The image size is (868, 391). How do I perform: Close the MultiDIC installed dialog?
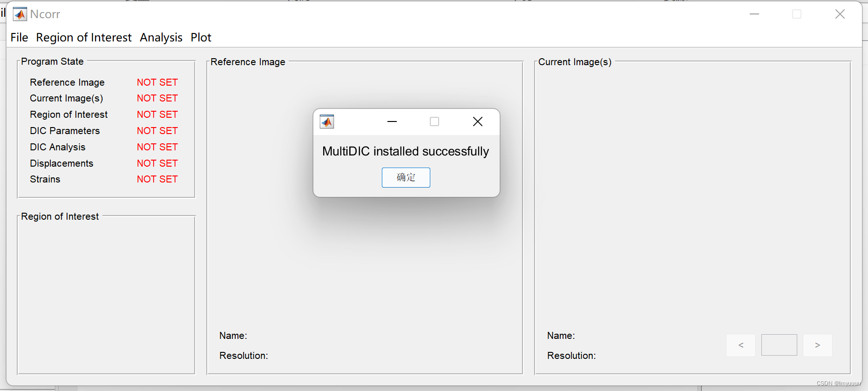coord(477,121)
